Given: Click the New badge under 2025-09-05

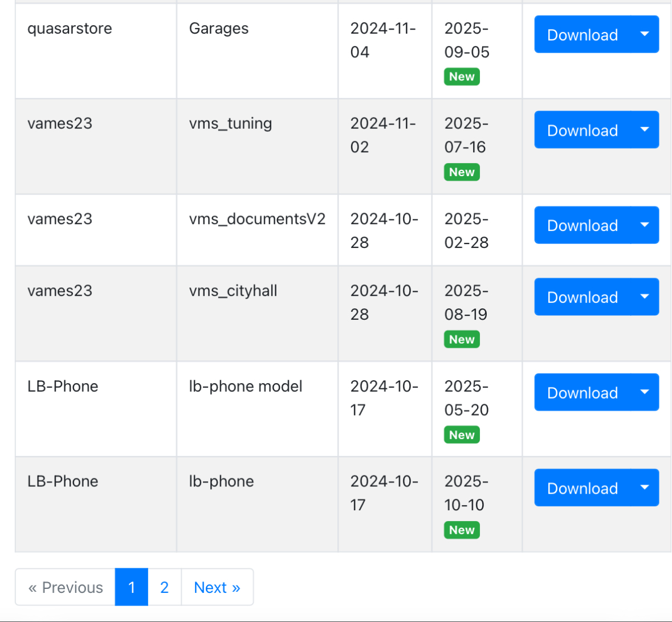Looking at the screenshot, I should click(x=462, y=77).
